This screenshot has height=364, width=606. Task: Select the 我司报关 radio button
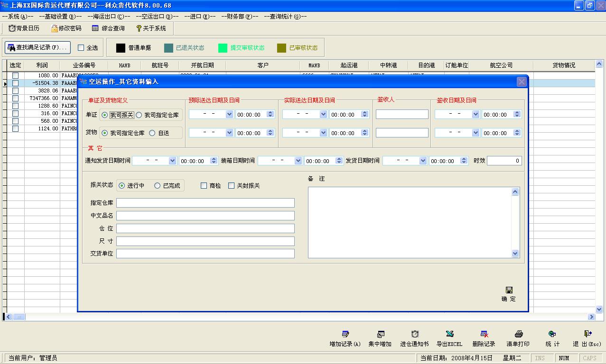pyautogui.click(x=104, y=115)
